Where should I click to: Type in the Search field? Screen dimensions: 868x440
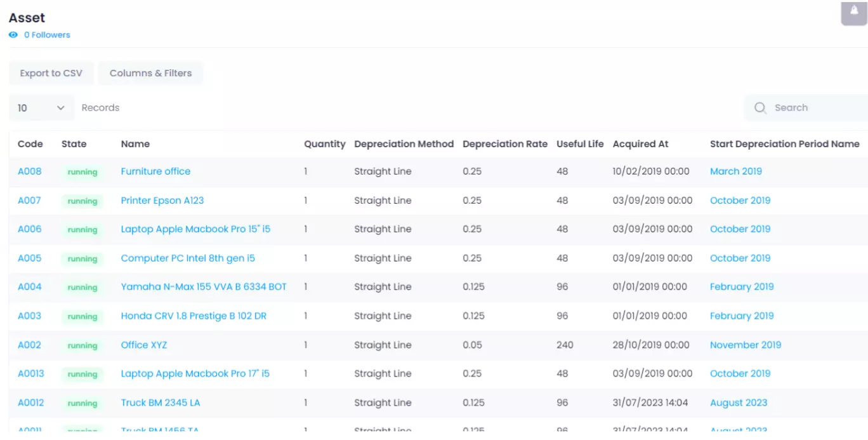pyautogui.click(x=815, y=108)
